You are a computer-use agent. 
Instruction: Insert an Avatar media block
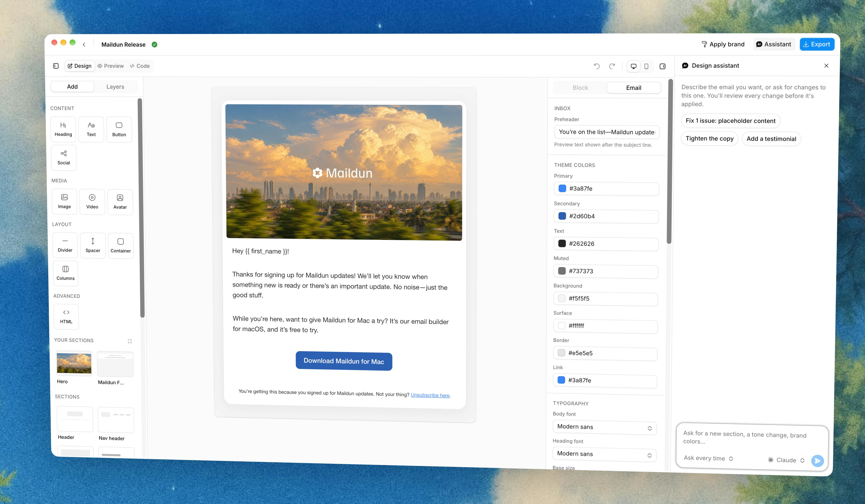[x=120, y=202]
